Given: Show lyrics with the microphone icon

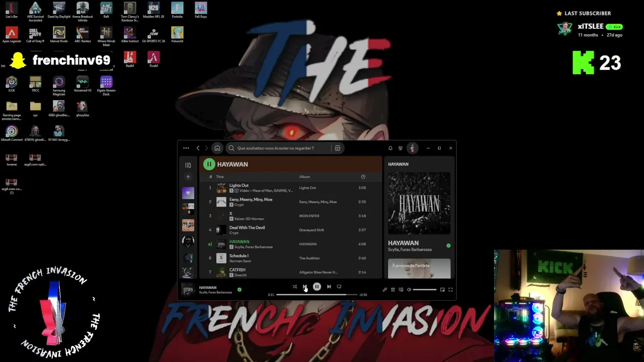Looking at the screenshot, I should (x=385, y=290).
